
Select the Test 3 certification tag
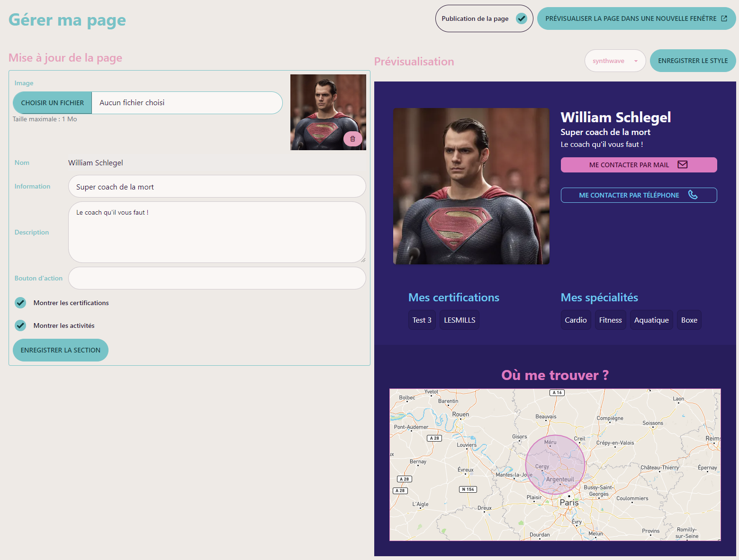tap(422, 320)
